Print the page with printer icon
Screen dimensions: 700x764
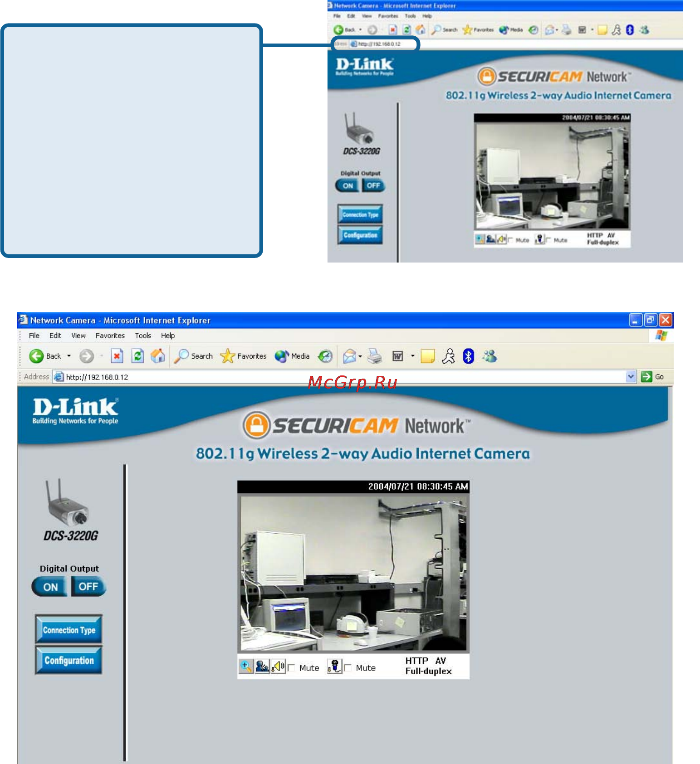click(x=375, y=356)
